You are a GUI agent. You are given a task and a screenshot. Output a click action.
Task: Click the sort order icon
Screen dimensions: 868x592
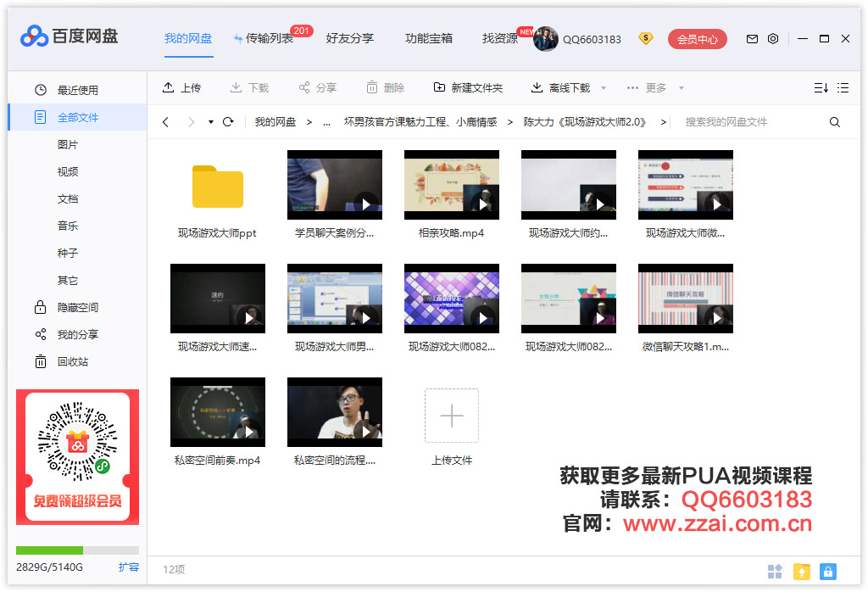(821, 87)
